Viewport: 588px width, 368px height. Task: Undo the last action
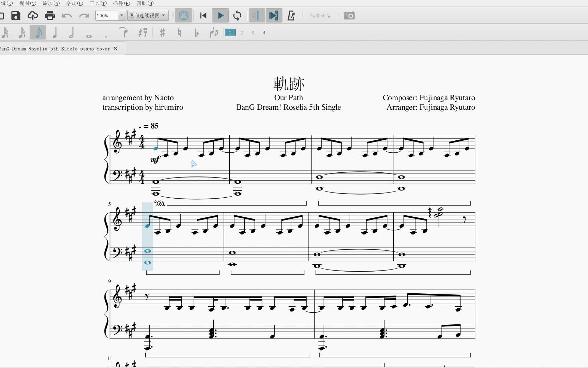click(x=67, y=16)
